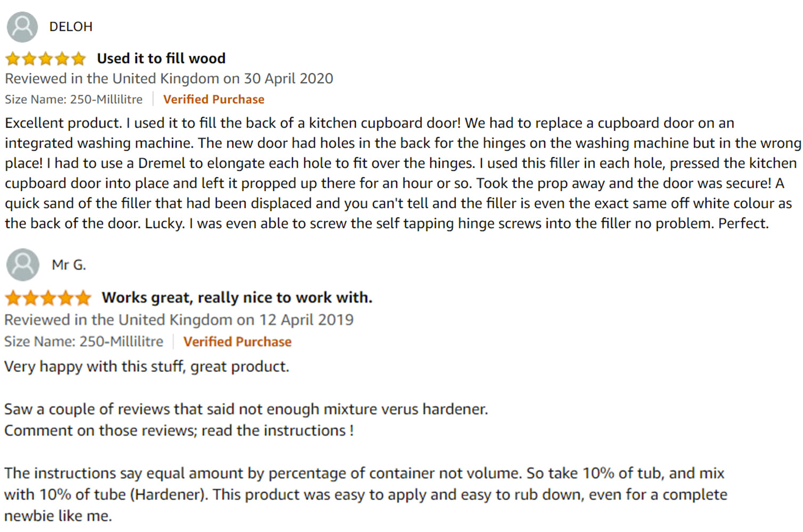Click Size Name 250-Millilitre on DELOH's review

(73, 99)
